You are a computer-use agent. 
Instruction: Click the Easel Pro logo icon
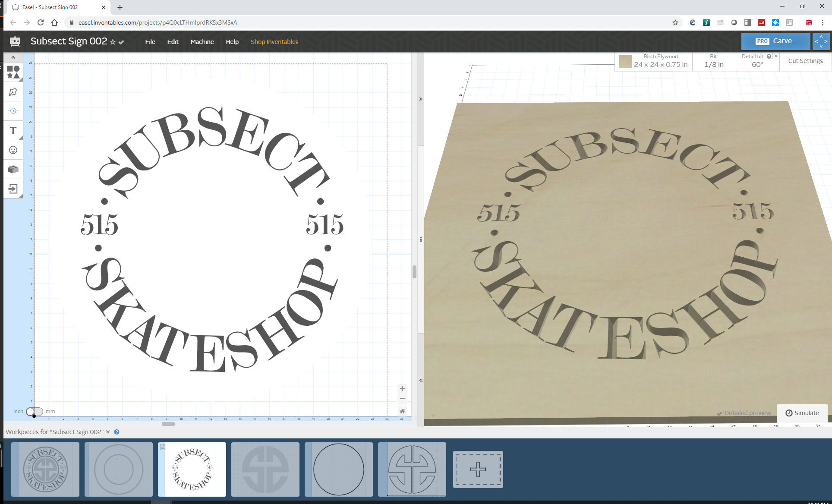click(15, 41)
